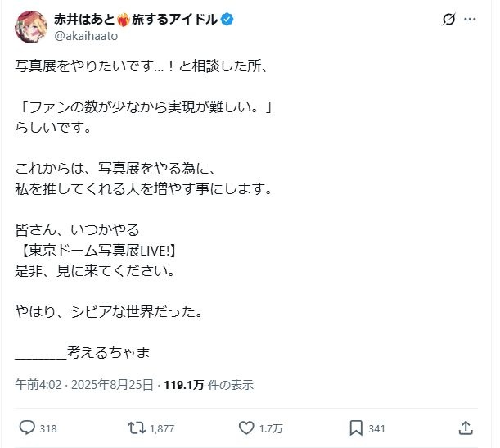Click the reply speech bubble icon
Screen dimensions: 500x448
(27, 427)
